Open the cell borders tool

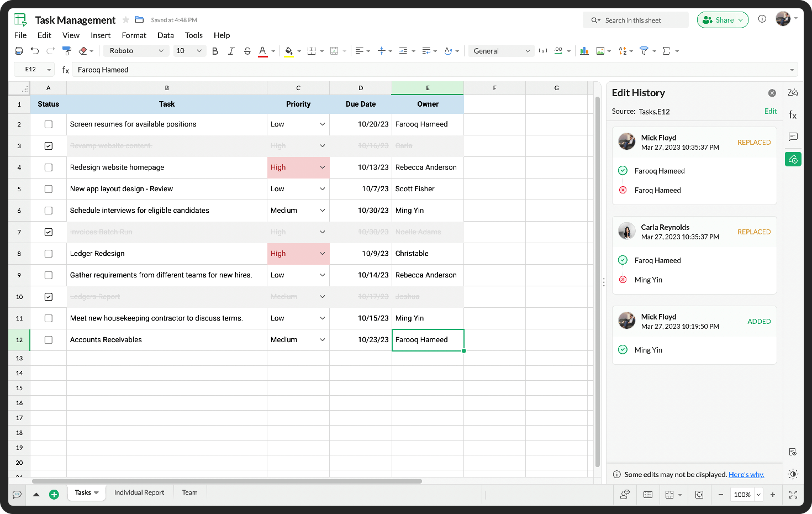click(312, 51)
